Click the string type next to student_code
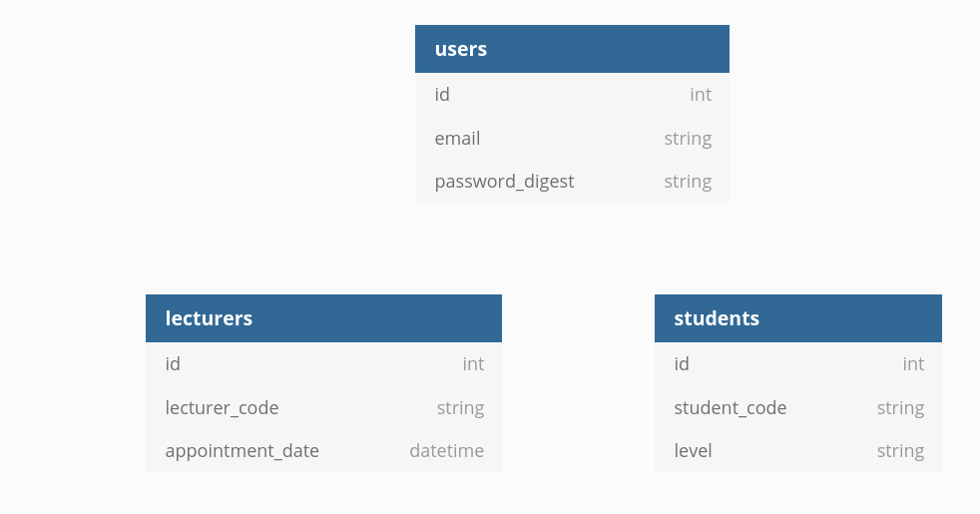 point(900,408)
